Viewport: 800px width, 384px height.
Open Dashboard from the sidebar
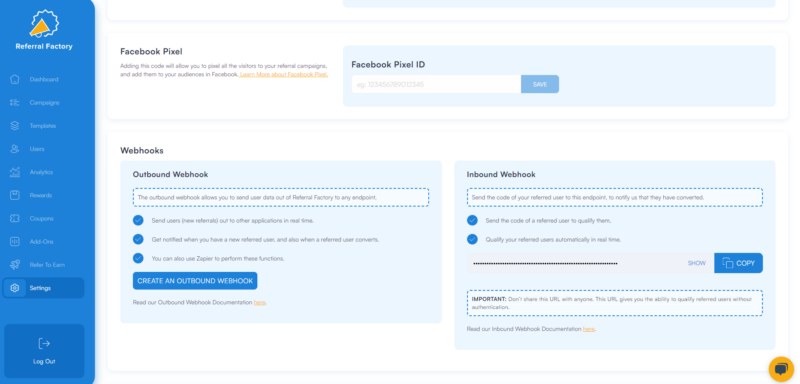[44, 80]
